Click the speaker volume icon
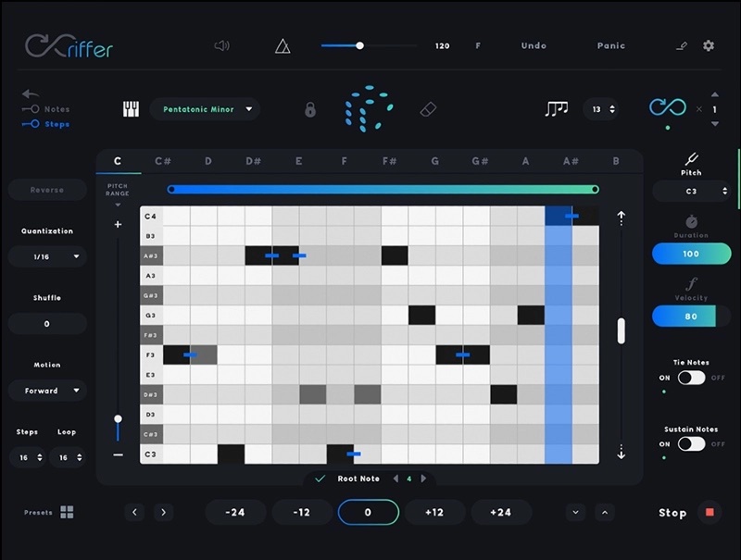The width and height of the screenshot is (741, 560). tap(221, 45)
